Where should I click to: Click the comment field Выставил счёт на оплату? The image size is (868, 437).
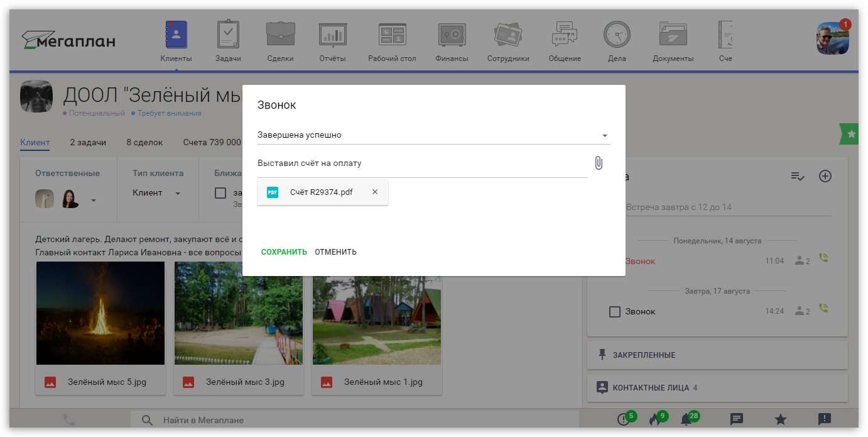click(x=422, y=163)
